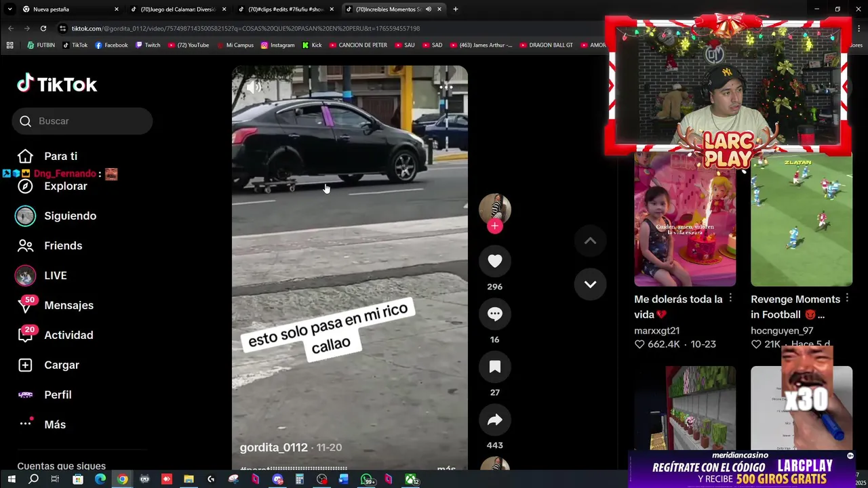Image resolution: width=868 pixels, height=488 pixels.
Task: Open the gordita_0112 username link
Action: click(273, 447)
